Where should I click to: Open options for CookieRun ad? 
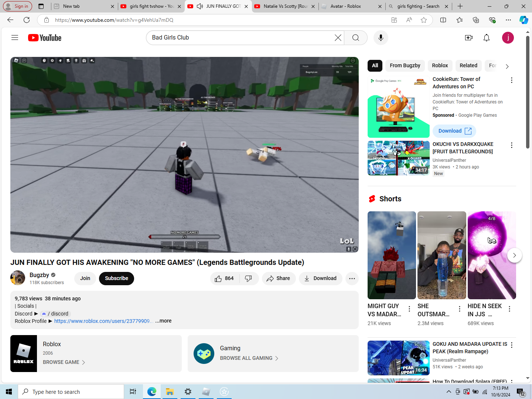(x=512, y=80)
